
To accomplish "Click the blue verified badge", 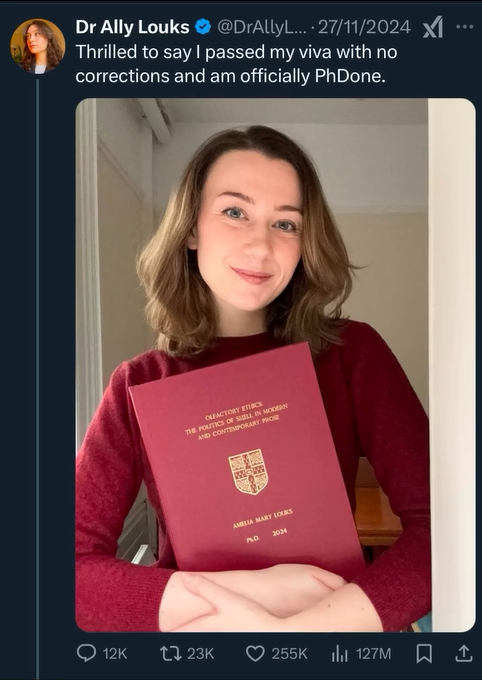I will click(x=203, y=27).
